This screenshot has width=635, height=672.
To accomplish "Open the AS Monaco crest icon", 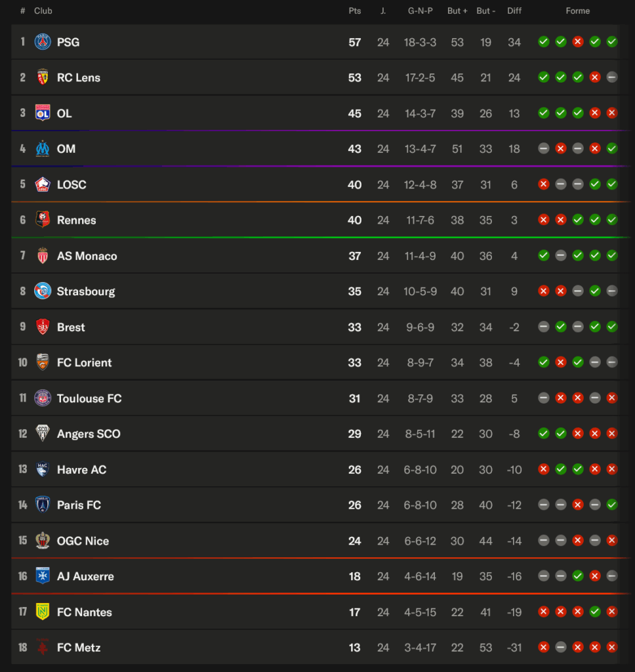I will (x=43, y=256).
